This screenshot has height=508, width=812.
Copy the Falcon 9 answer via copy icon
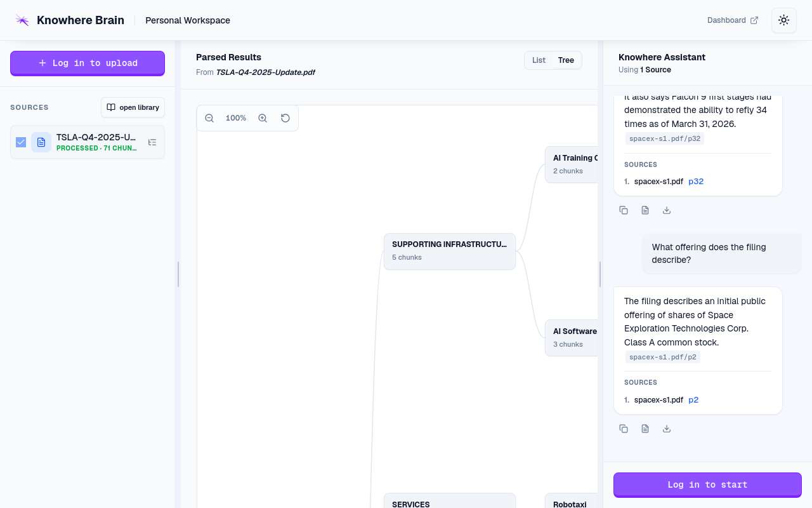624,210
